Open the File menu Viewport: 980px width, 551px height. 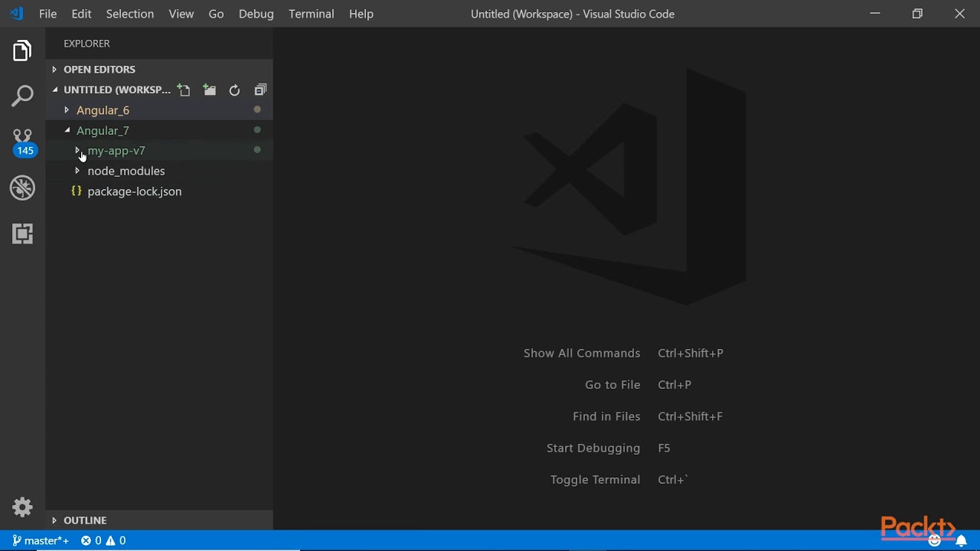click(x=47, y=14)
